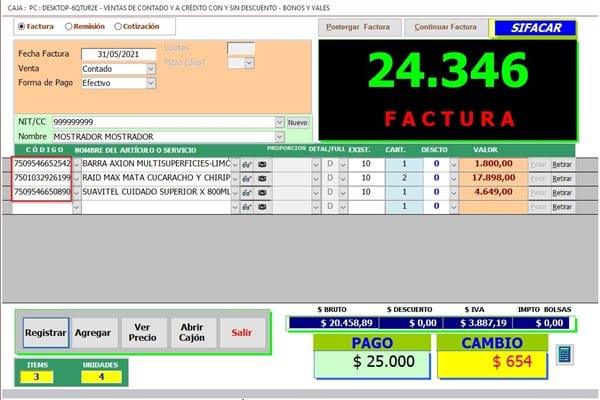Viewport: 600px width, 400px height.
Task: Click binoculars search icon in SUAVITEL row
Action: pyautogui.click(x=247, y=193)
